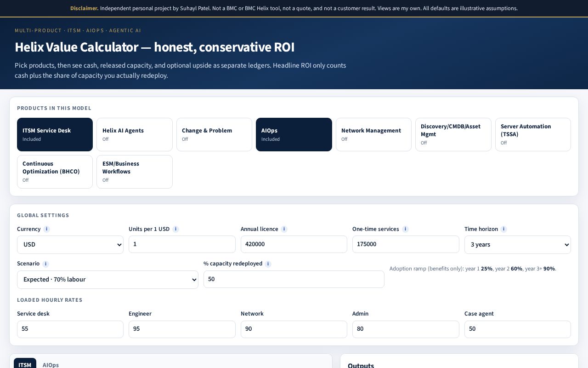Image resolution: width=588 pixels, height=368 pixels.
Task: Click the GLOBAL SETTINGS section label
Action: 43,215
